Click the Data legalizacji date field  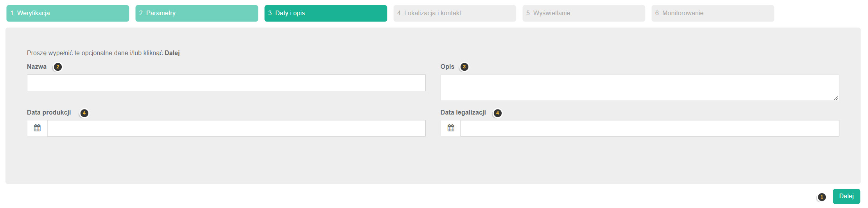tap(649, 128)
